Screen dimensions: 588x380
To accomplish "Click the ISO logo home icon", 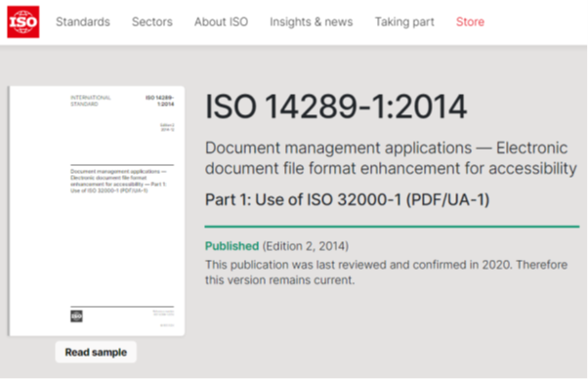I will point(23,21).
